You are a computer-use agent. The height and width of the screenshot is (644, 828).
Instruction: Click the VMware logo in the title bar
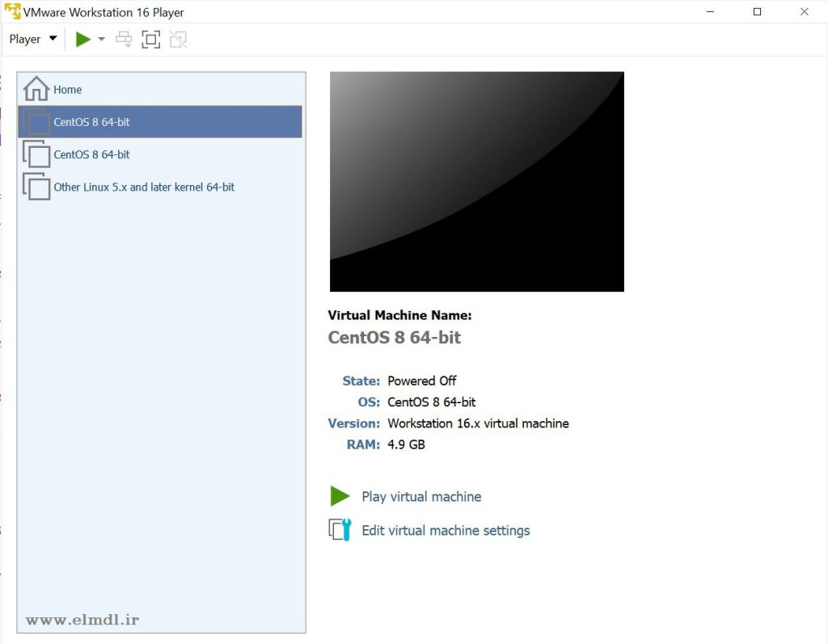(12, 12)
